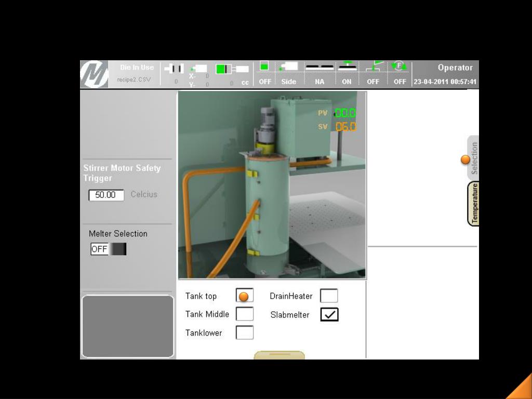Screen dimensions: 532x399
Task: Click the Tanklower label text
Action: [x=204, y=333]
